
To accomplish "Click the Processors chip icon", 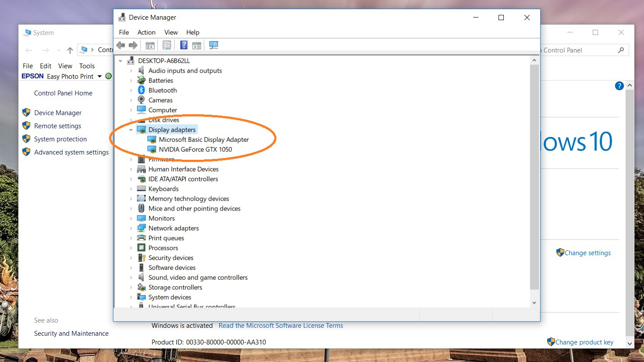I will tap(141, 248).
